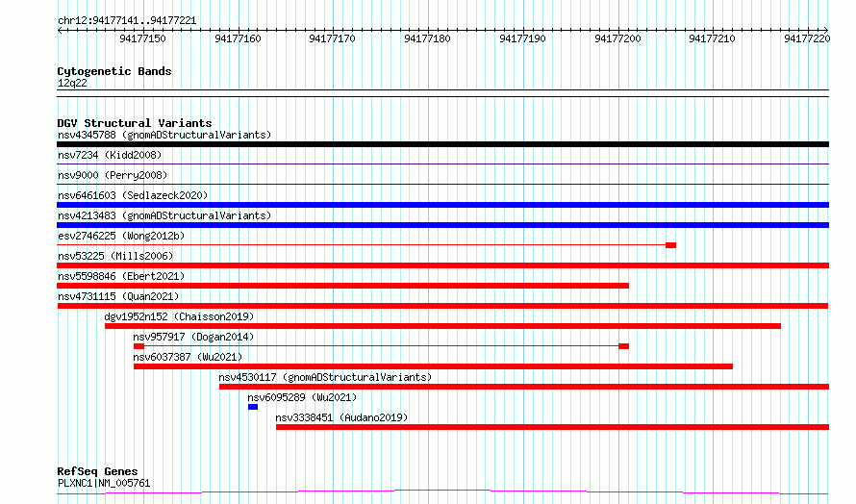
Task: Click ruler position 94177190
Action: point(522,38)
